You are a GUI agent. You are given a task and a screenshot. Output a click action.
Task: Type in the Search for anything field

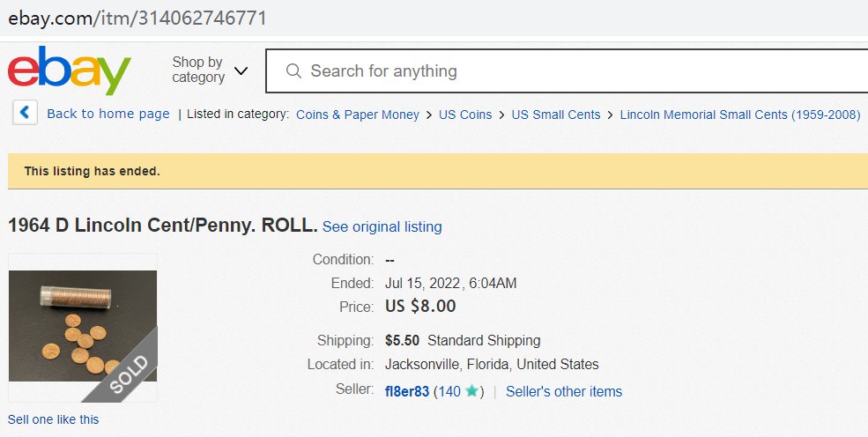pyautogui.click(x=564, y=71)
